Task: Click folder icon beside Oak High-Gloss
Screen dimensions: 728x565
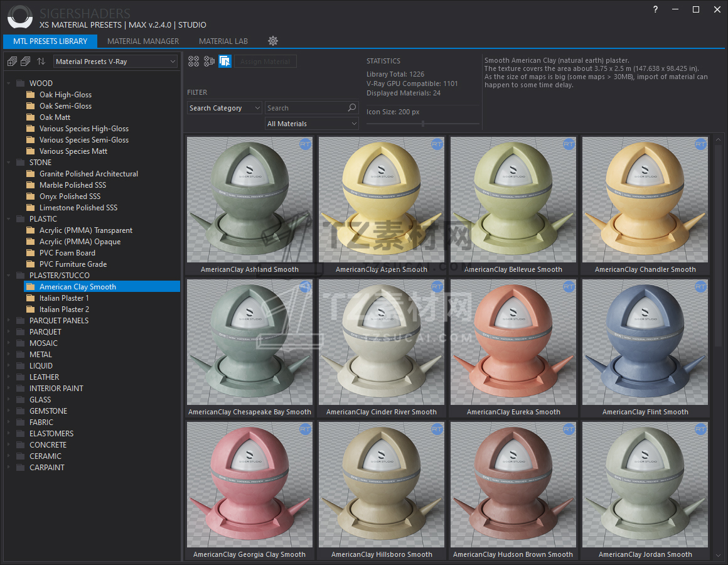Action: [31, 95]
